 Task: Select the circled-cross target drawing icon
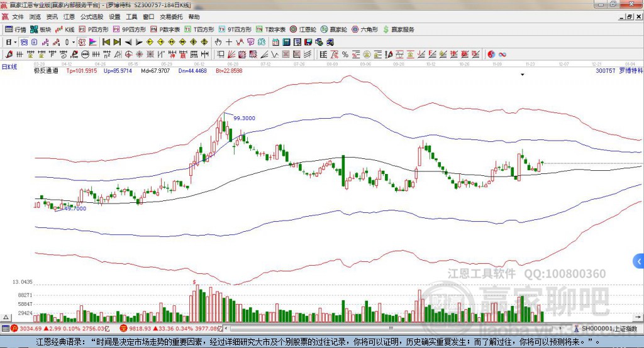coord(128,54)
